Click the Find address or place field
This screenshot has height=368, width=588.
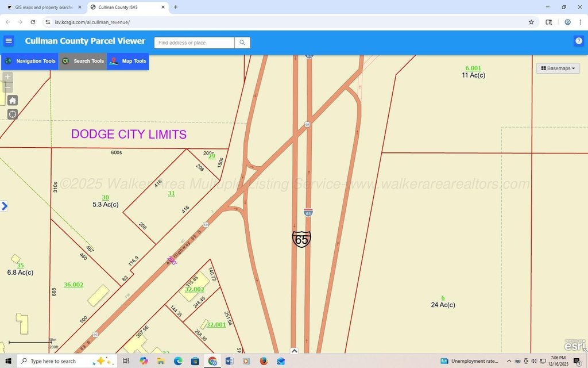click(x=194, y=43)
